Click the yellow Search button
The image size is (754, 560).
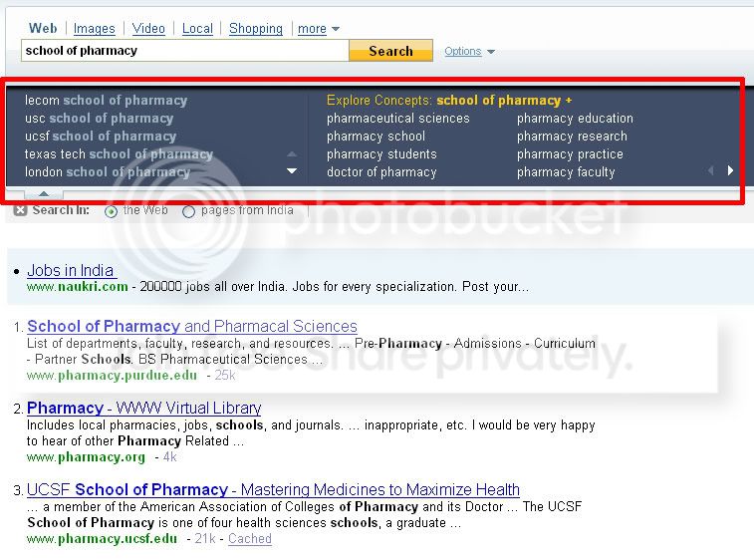391,51
